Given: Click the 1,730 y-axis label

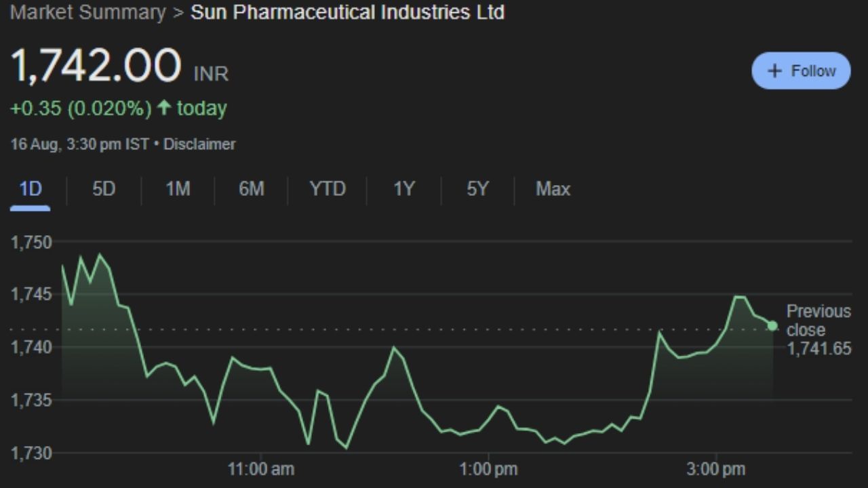Looking at the screenshot, I should click(x=31, y=453).
